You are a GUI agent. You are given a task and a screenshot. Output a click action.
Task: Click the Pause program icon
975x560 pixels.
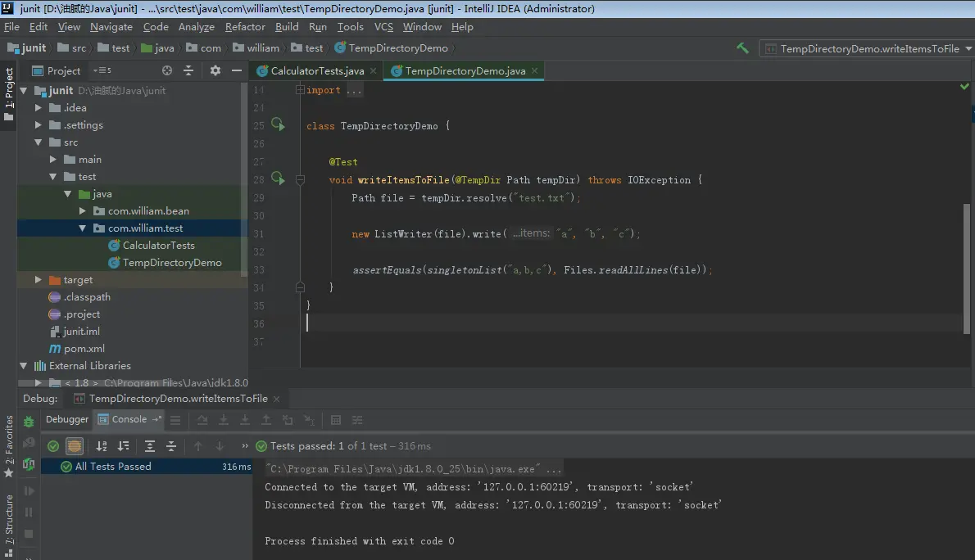29,513
